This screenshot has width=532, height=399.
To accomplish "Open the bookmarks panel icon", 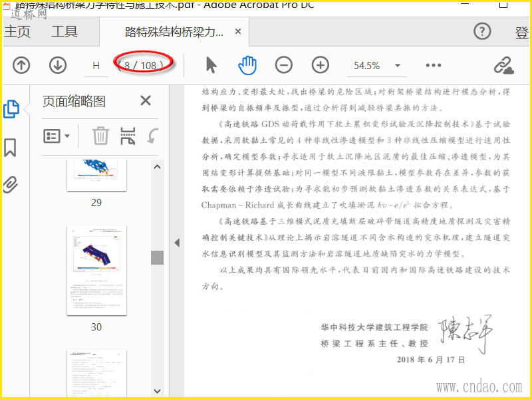I will (x=10, y=148).
